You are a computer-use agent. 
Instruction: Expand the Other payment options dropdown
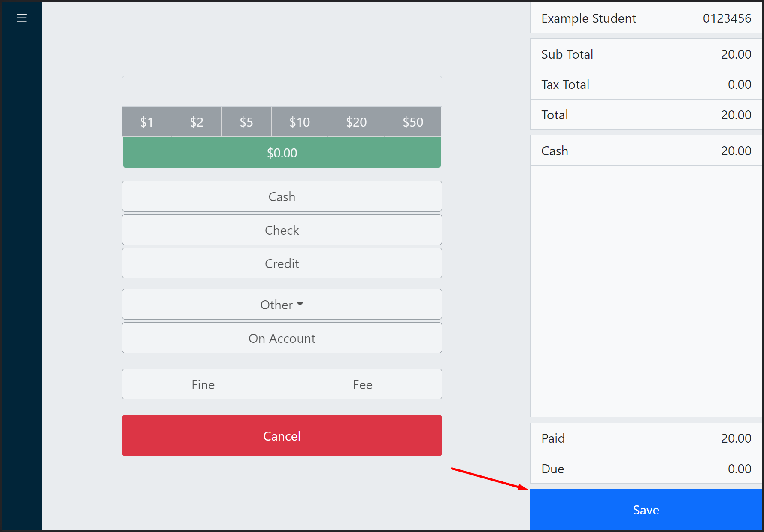point(282,304)
